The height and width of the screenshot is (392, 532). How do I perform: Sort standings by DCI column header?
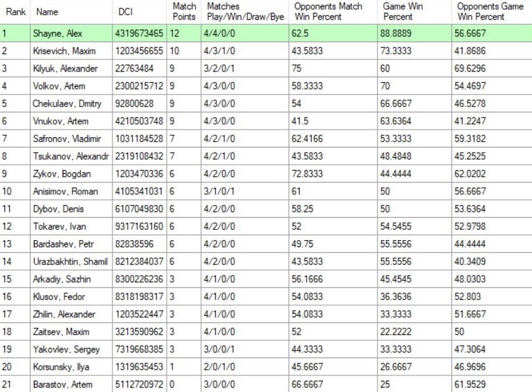[x=125, y=11]
